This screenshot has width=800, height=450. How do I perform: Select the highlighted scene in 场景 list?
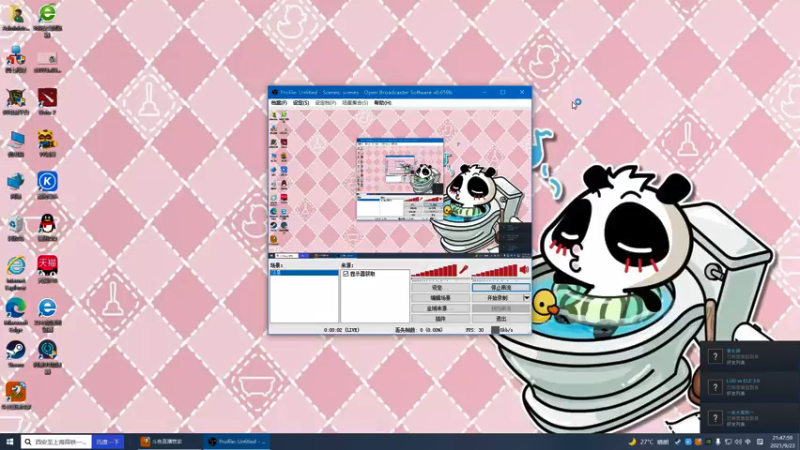pos(304,273)
